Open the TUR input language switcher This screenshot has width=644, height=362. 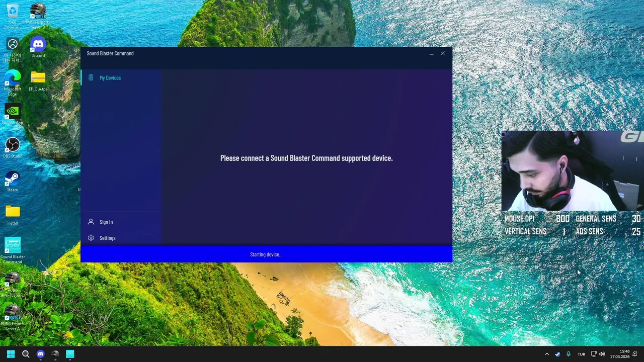pos(581,354)
